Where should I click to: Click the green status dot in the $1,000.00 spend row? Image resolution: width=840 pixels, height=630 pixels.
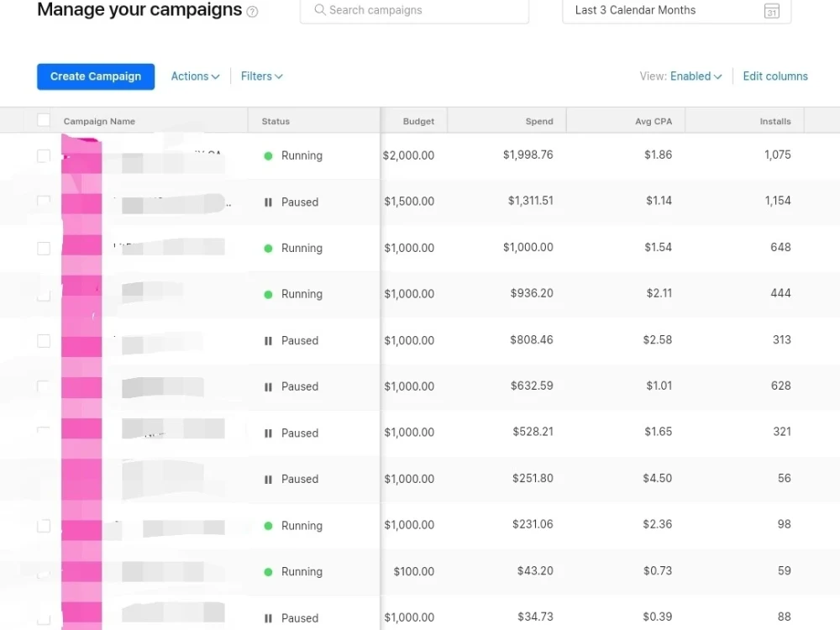(269, 248)
